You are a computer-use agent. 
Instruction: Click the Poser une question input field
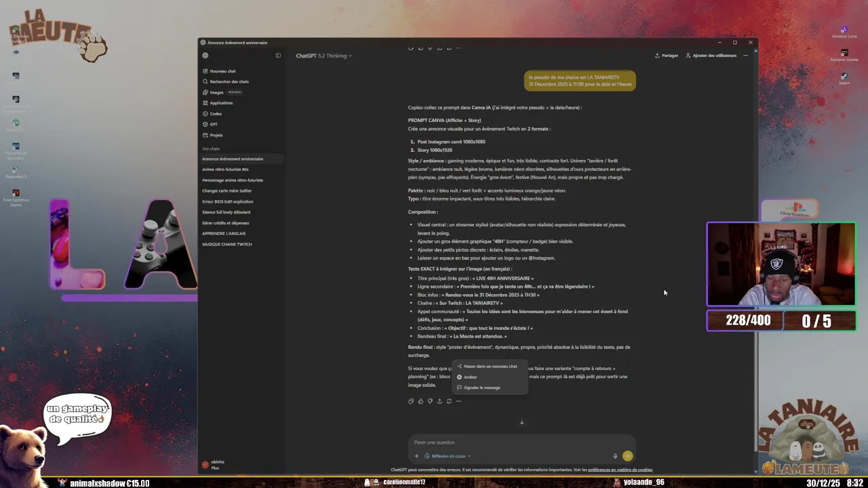point(521,443)
